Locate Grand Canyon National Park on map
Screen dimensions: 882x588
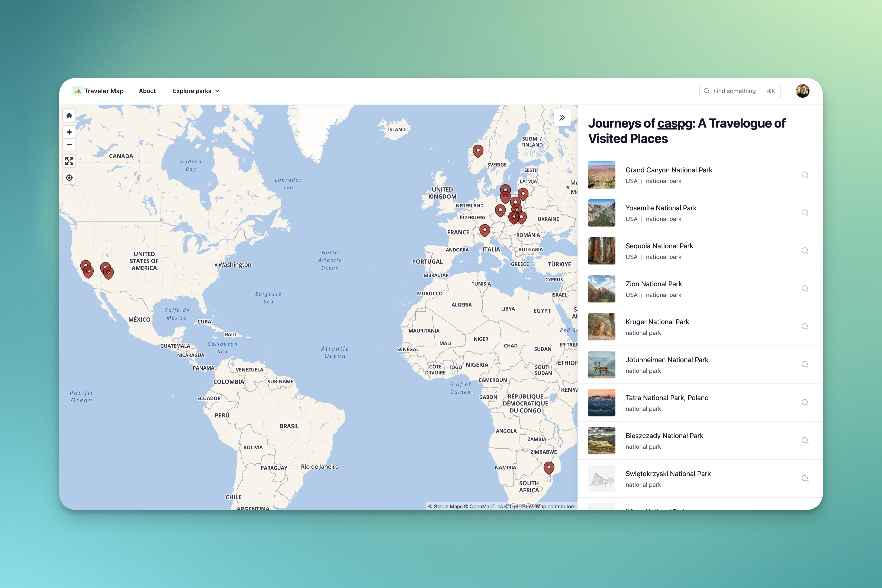(x=805, y=175)
